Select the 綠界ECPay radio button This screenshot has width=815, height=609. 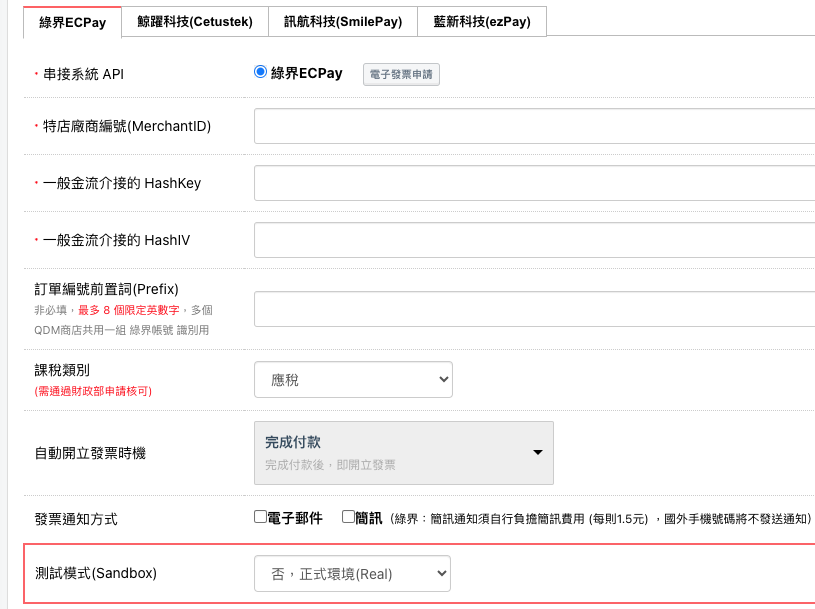click(260, 72)
